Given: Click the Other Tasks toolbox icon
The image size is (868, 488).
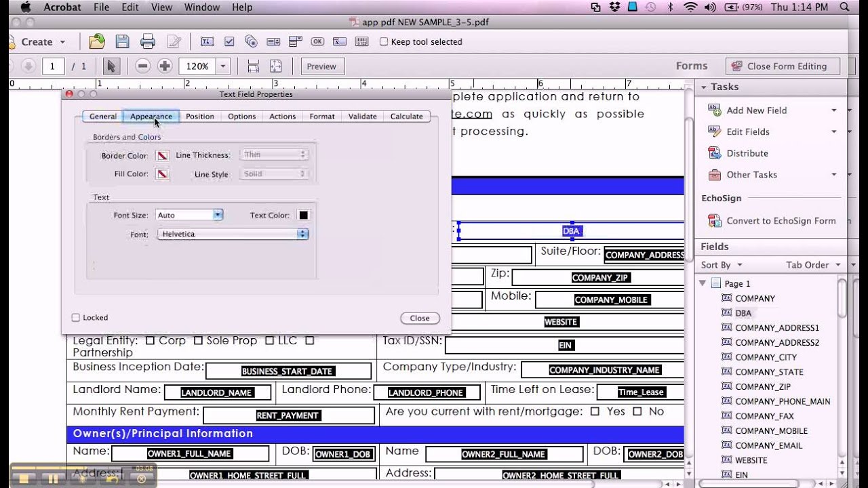Looking at the screenshot, I should [714, 175].
